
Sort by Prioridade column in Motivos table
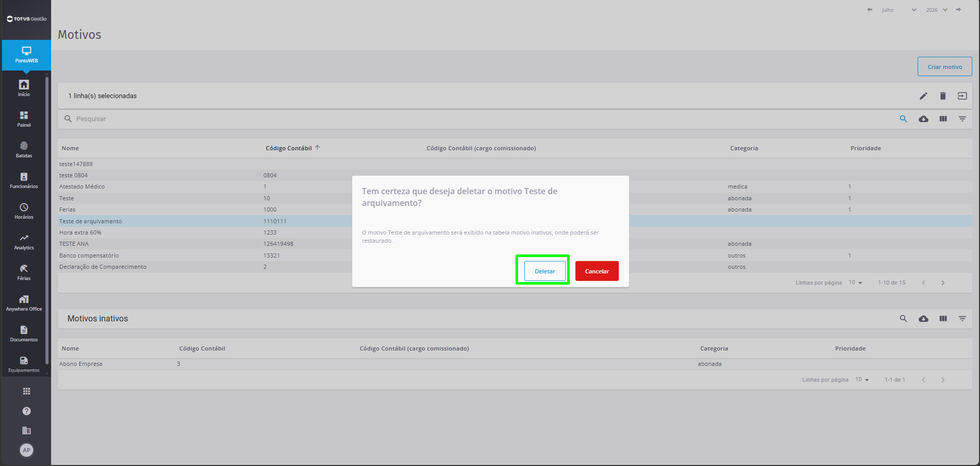pyautogui.click(x=866, y=148)
